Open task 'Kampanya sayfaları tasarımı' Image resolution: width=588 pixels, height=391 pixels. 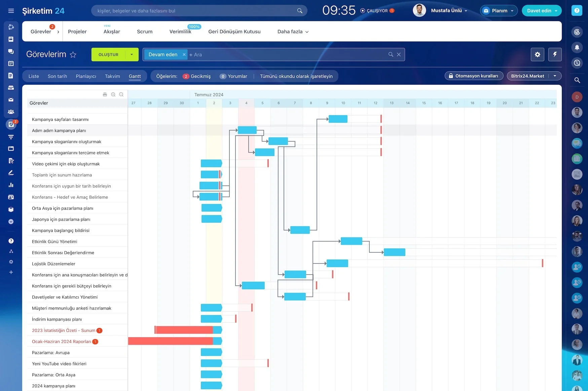coord(60,119)
